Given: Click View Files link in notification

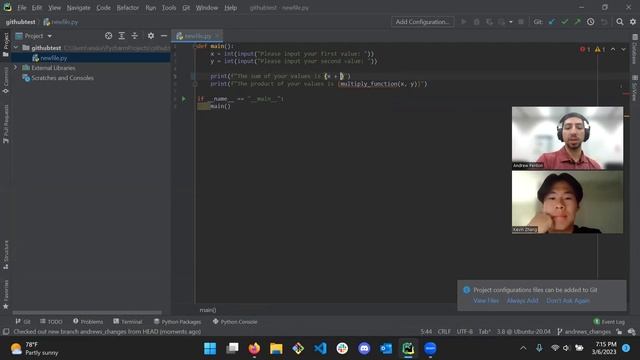Looking at the screenshot, I should tap(486, 300).
